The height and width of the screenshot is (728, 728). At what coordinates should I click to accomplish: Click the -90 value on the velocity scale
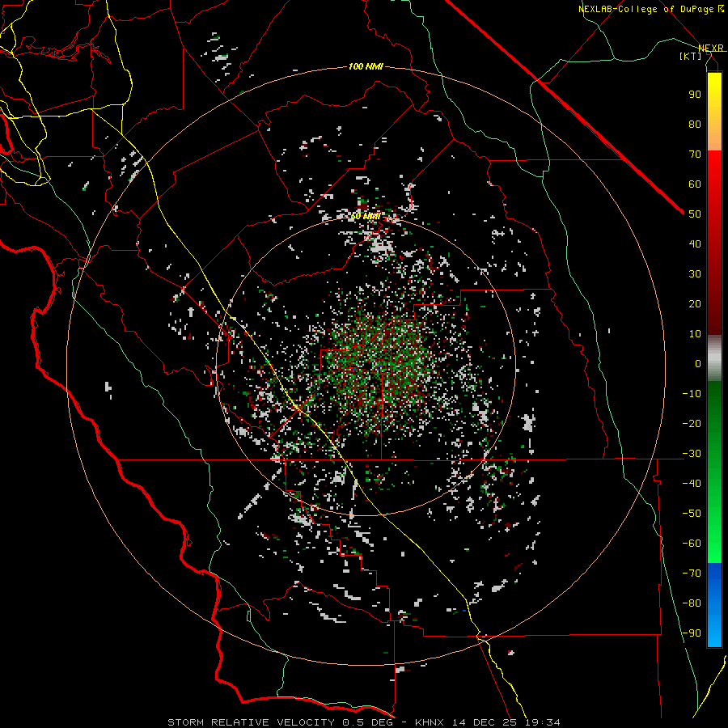(692, 633)
